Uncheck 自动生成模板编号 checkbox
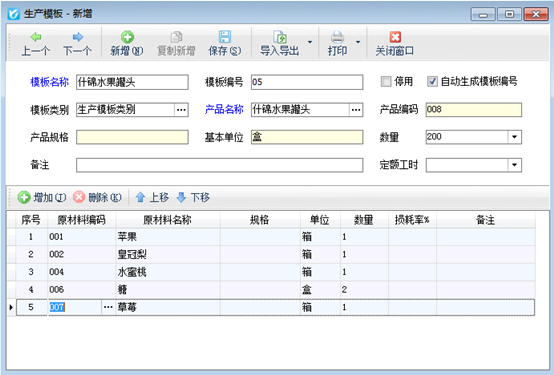Screen dimensions: 554x375 [x=432, y=82]
